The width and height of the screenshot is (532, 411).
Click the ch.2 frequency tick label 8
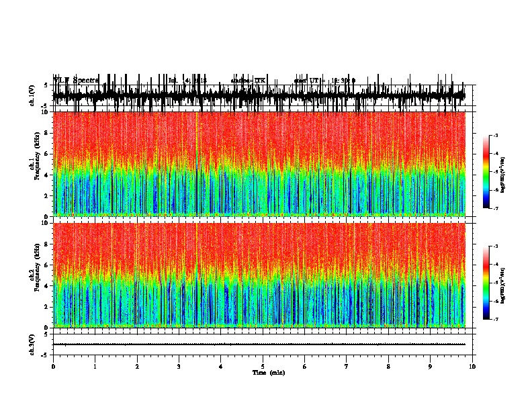coord(47,244)
